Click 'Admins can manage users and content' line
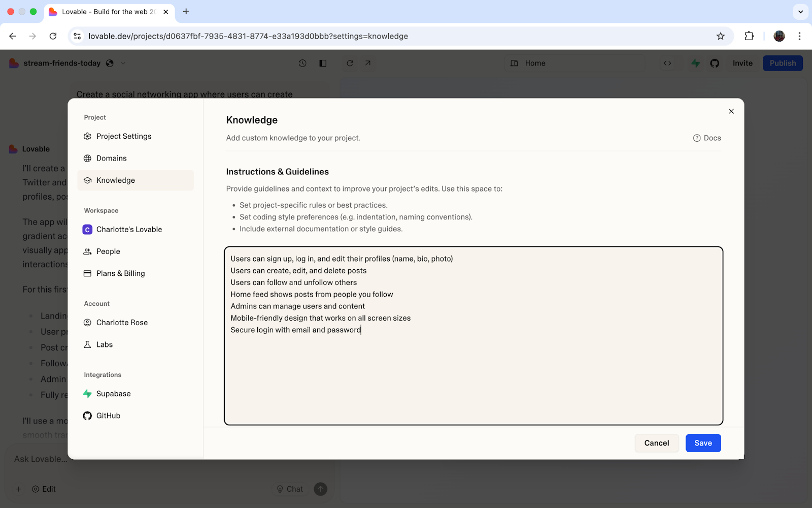812x508 pixels. click(298, 306)
